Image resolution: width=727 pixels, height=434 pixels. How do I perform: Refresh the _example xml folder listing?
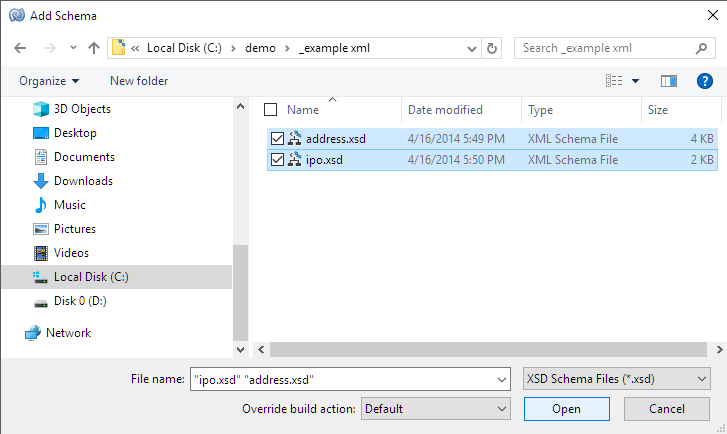(x=491, y=48)
